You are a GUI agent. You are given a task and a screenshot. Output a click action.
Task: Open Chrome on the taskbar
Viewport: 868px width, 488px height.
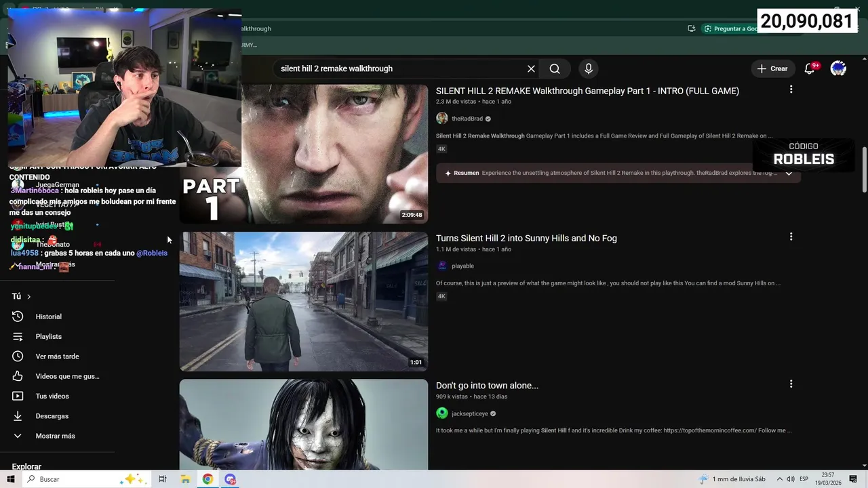click(208, 479)
